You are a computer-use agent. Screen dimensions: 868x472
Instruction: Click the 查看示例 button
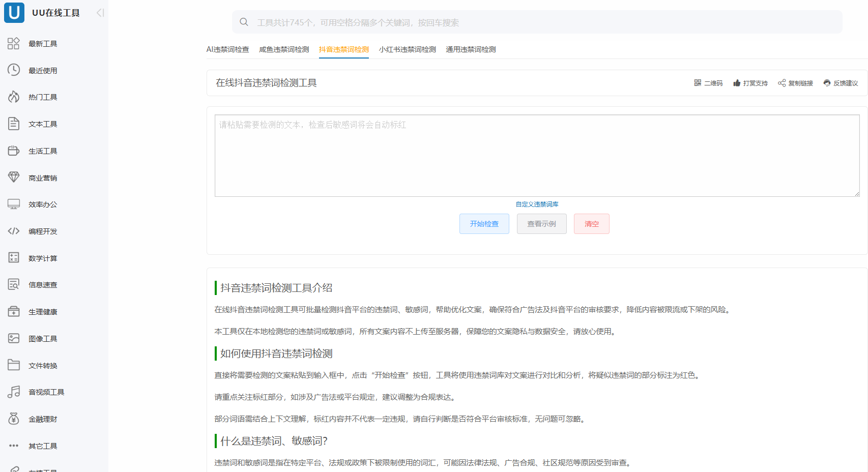542,224
